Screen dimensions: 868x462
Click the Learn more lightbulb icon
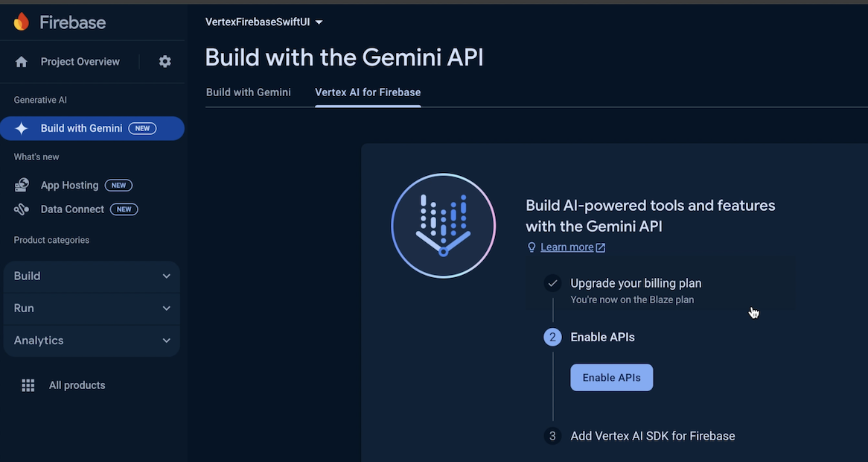(x=532, y=247)
